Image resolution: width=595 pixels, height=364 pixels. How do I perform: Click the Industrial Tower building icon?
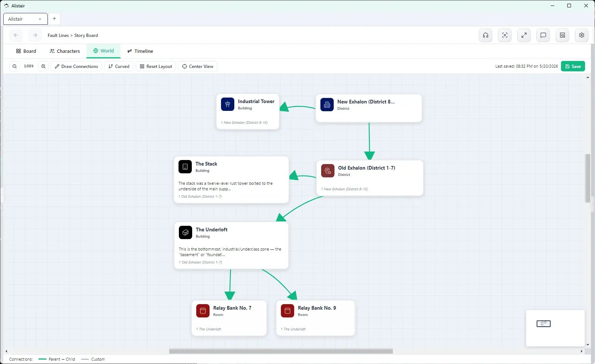[x=228, y=104]
